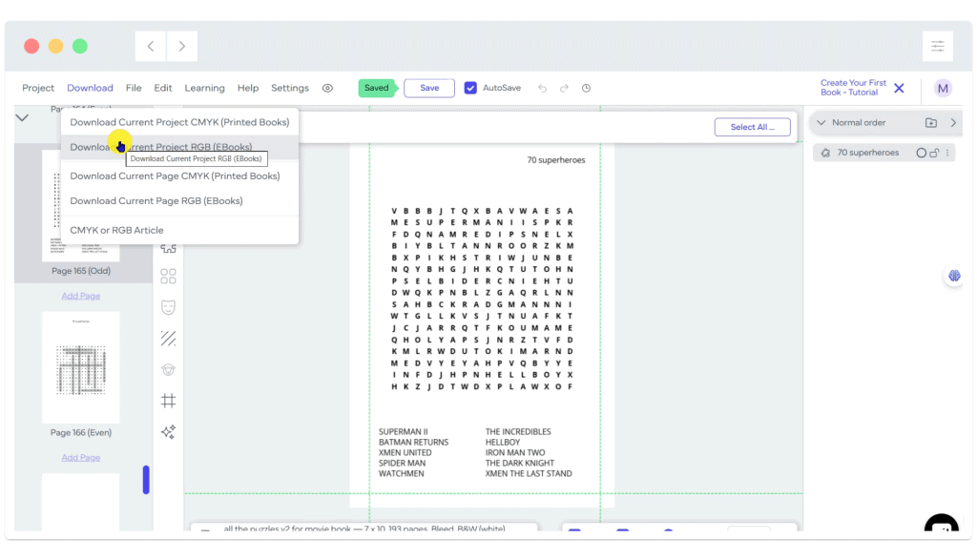Click word XMEN THE LAST STAND
977x560 pixels.
pyautogui.click(x=529, y=473)
